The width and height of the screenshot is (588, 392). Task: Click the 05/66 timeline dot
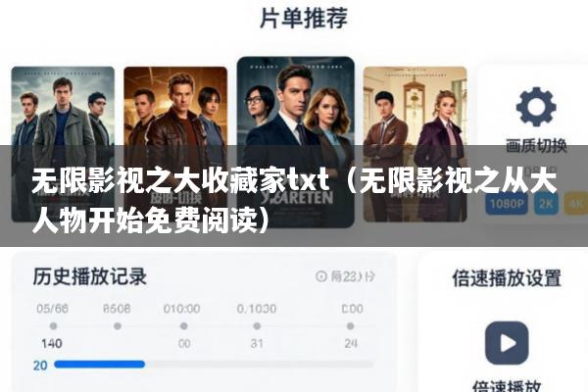pos(53,326)
